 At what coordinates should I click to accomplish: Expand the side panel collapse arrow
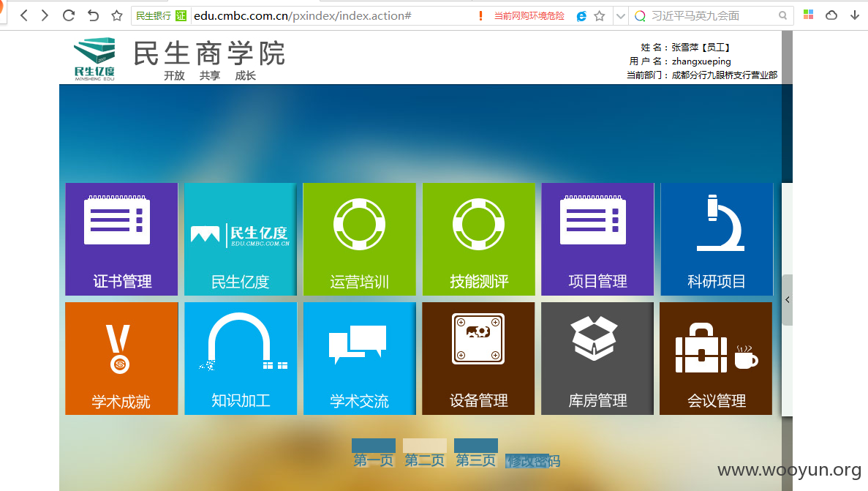787,300
